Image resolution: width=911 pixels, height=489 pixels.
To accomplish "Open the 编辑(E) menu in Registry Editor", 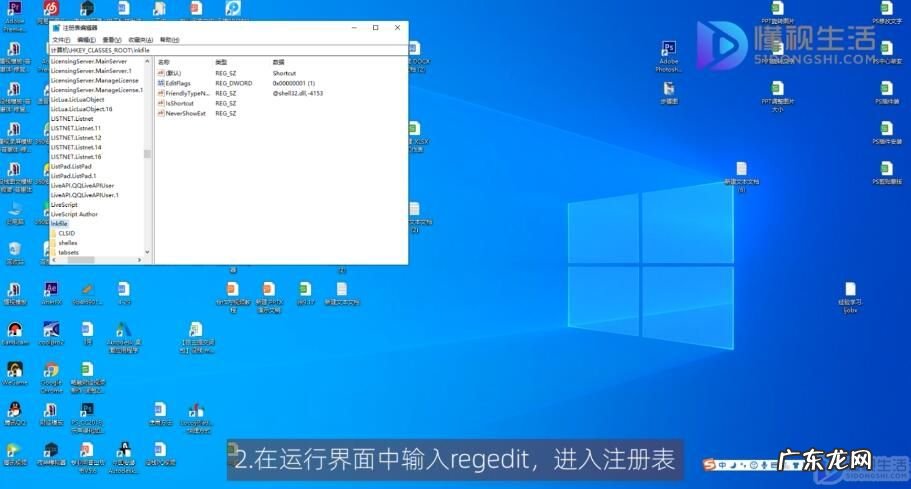I will tap(86, 40).
